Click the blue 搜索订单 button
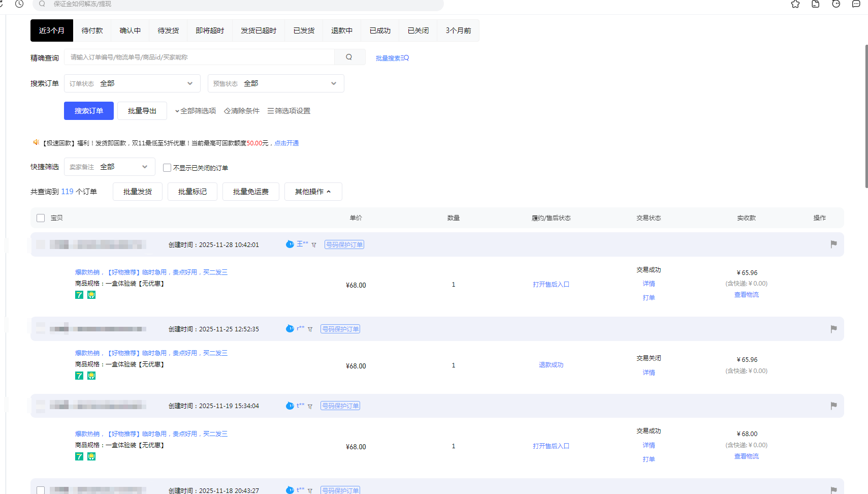The image size is (868, 494). tap(89, 111)
